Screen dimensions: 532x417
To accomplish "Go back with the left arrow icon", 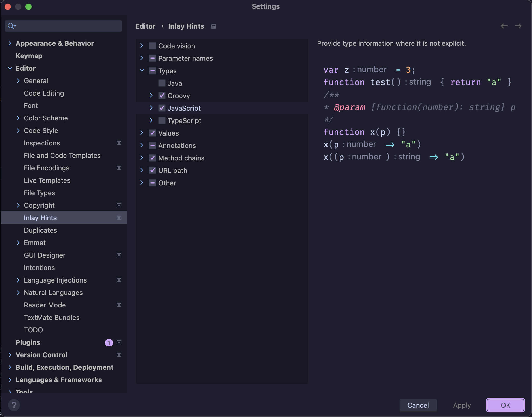I will [504, 26].
